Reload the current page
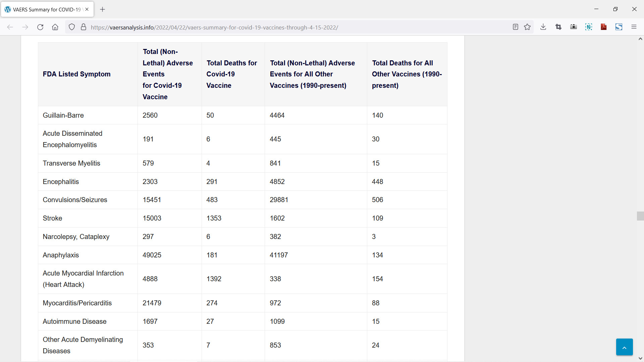Viewport: 644px width, 362px height. (40, 27)
